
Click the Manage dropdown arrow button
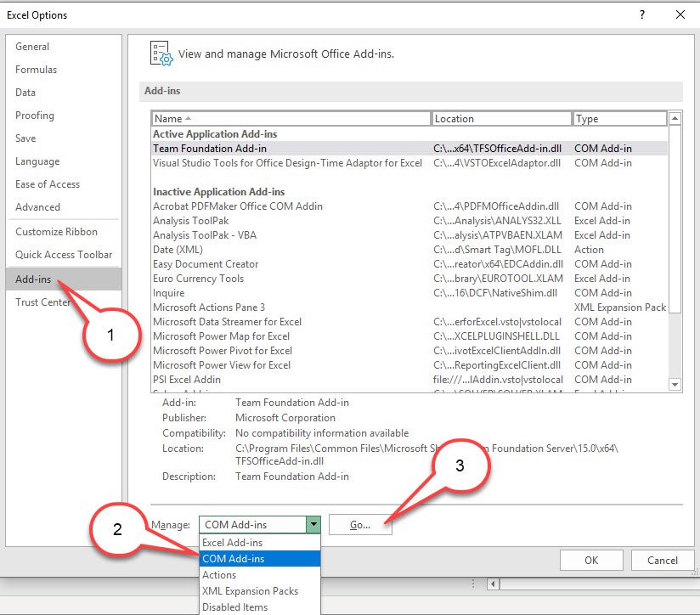[x=313, y=525]
